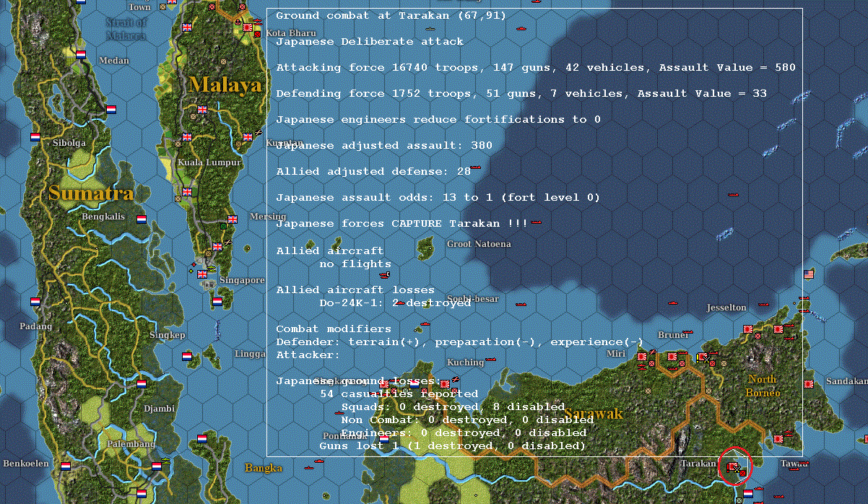Select the Japanese flag base at Miri

642,356
